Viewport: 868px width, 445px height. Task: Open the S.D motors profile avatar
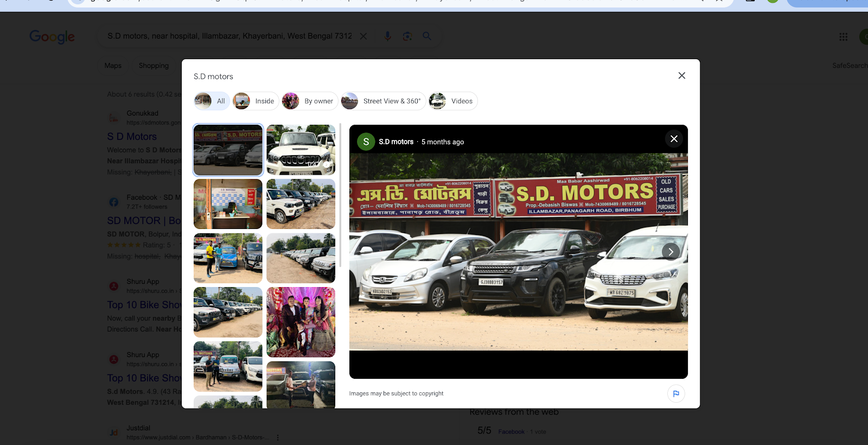click(x=366, y=142)
